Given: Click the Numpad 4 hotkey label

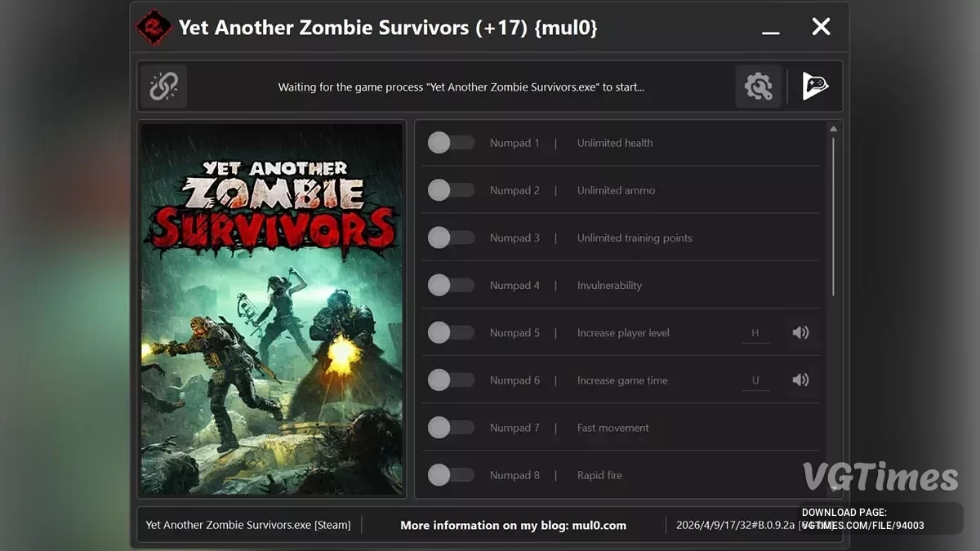Looking at the screenshot, I should 514,285.
